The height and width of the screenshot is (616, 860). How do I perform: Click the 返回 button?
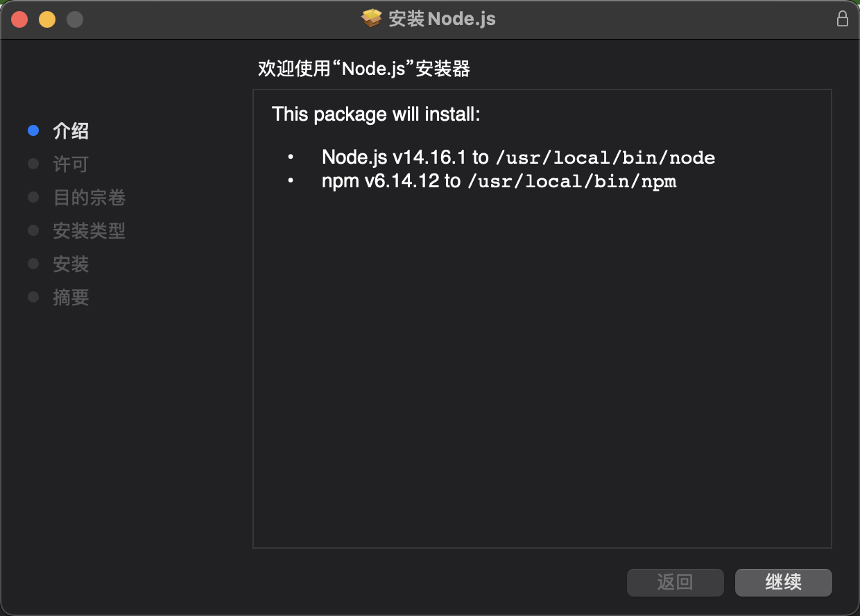click(x=675, y=583)
